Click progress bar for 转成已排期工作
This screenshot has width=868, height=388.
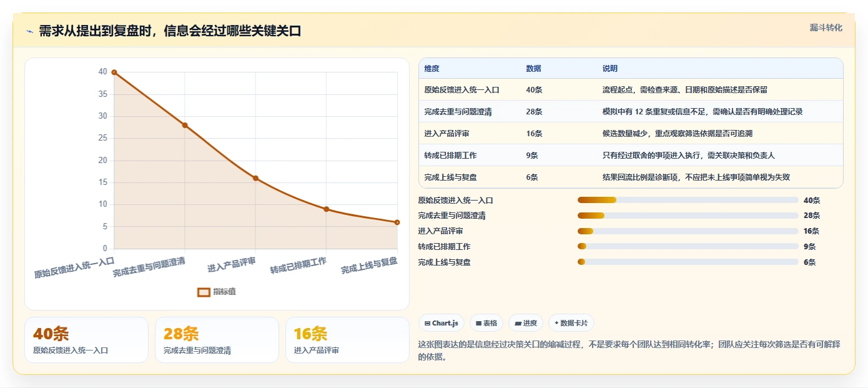688,247
